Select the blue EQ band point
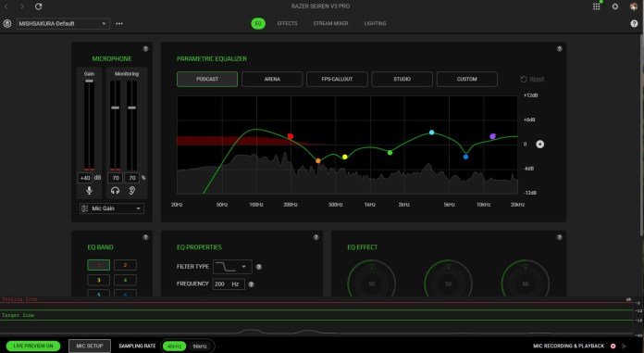The height and width of the screenshot is (353, 644). pyautogui.click(x=465, y=157)
